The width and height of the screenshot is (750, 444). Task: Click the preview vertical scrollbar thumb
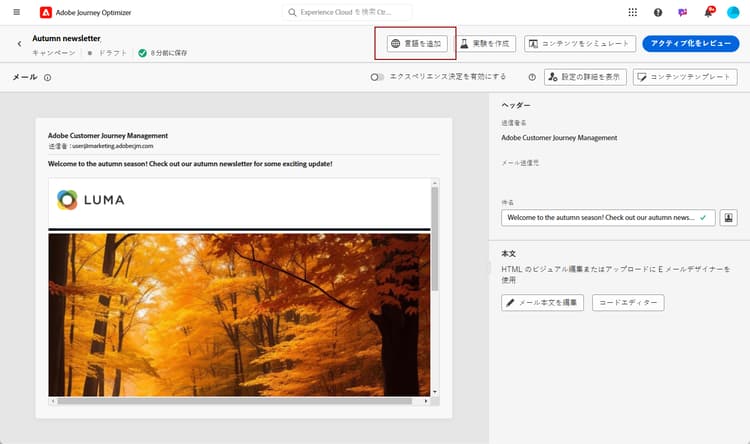[x=434, y=238]
